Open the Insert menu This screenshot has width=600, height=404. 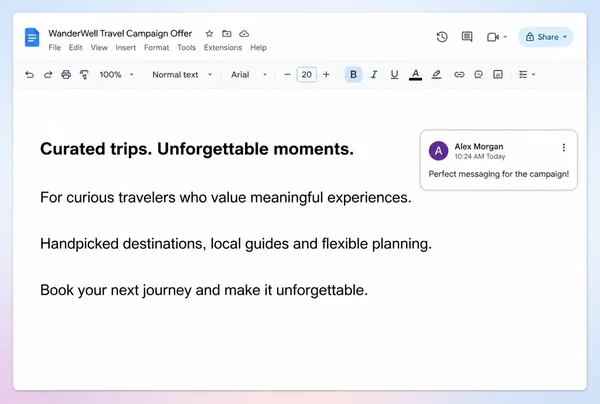(126, 48)
